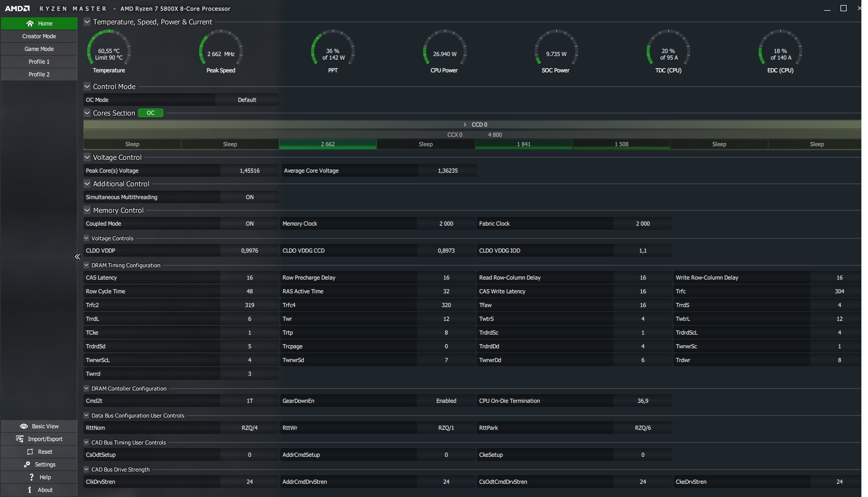Select Profile 2
The height and width of the screenshot is (497, 868).
tap(39, 74)
